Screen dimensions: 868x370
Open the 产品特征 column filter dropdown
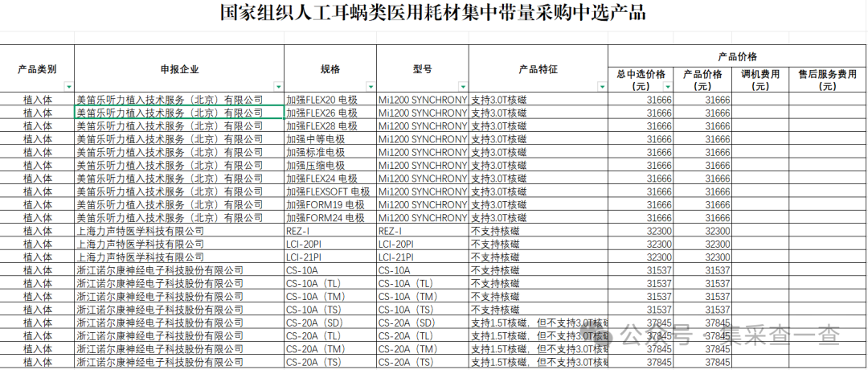[602, 87]
